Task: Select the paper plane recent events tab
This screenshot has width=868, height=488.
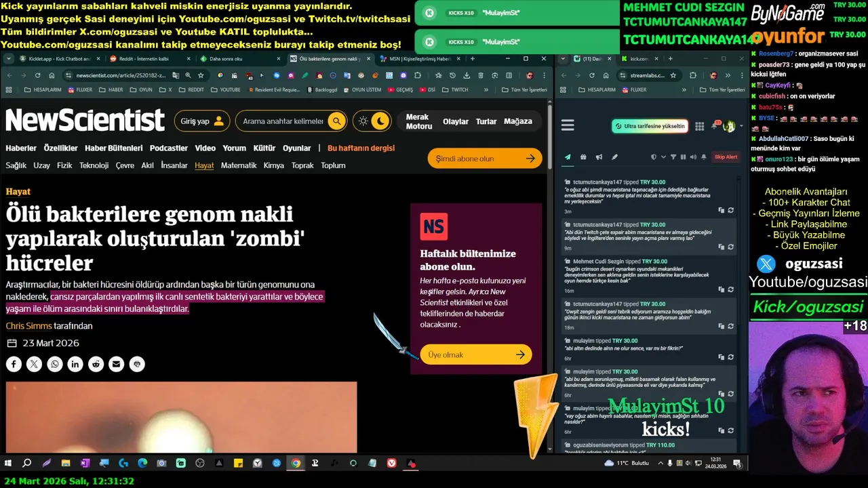Action: 568,157
